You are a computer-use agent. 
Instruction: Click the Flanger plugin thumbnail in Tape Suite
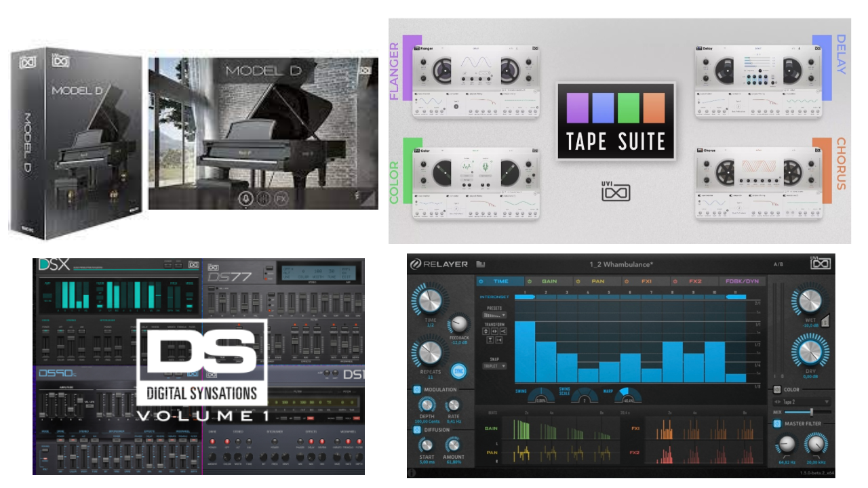click(477, 81)
